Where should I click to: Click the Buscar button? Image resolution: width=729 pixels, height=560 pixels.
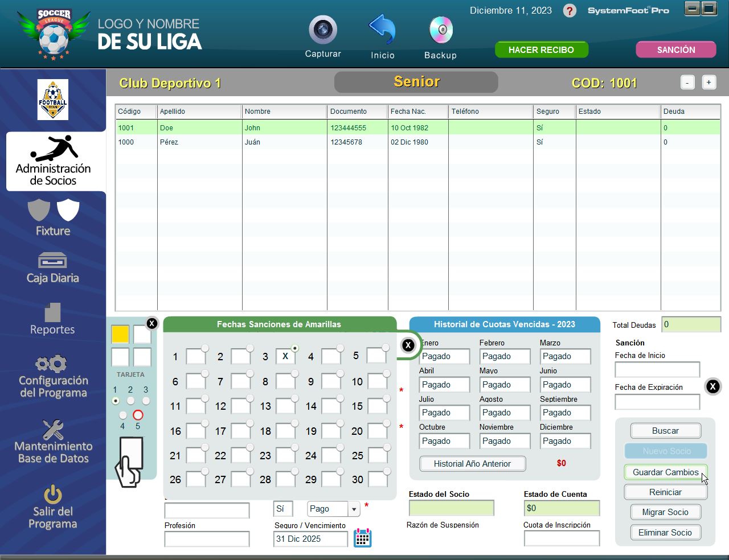pyautogui.click(x=665, y=431)
